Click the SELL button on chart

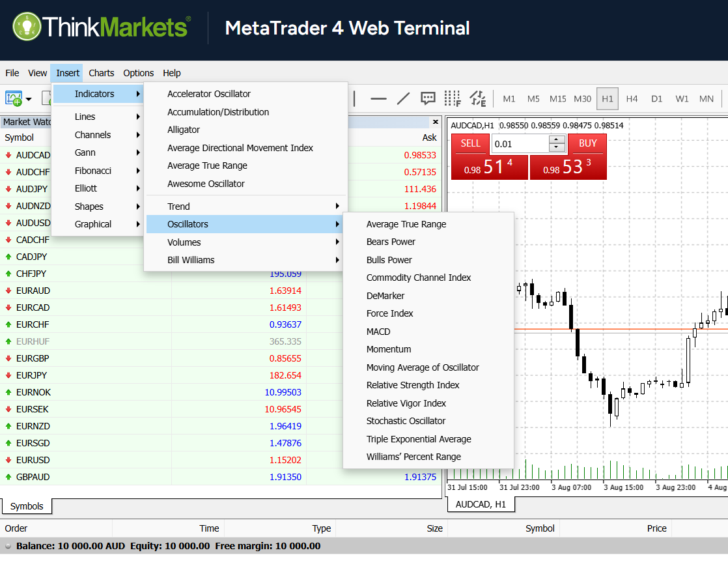pos(470,143)
